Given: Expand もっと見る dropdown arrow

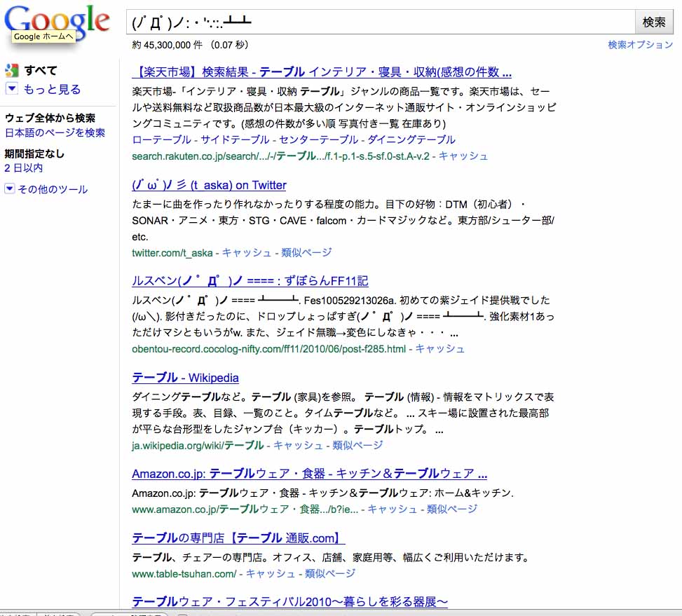Looking at the screenshot, I should click(x=12, y=89).
